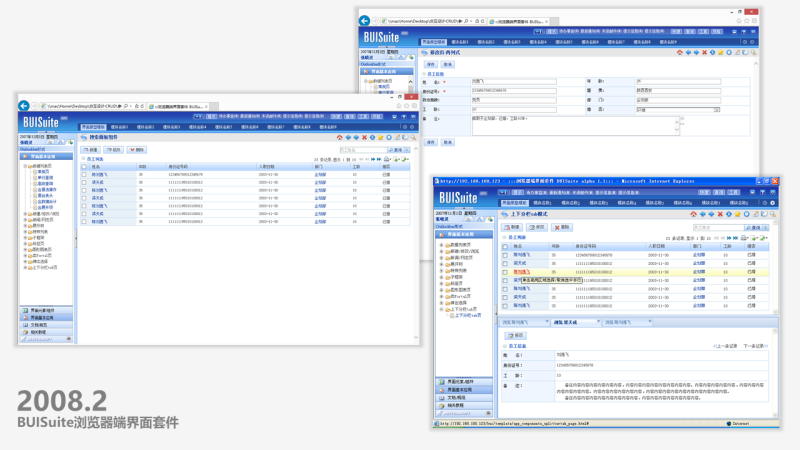Click the red X icon in the left window toolbar
The image size is (800, 450).
click(x=364, y=137)
